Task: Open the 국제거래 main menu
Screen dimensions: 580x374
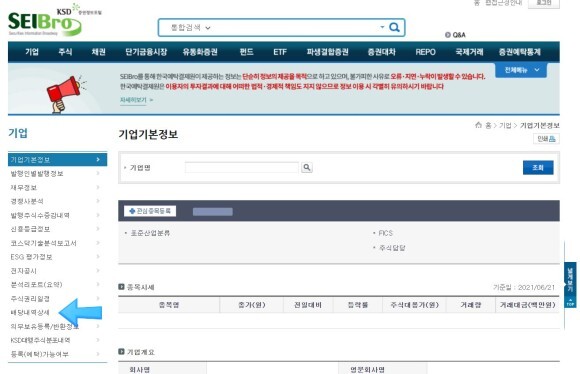Action: (469, 52)
